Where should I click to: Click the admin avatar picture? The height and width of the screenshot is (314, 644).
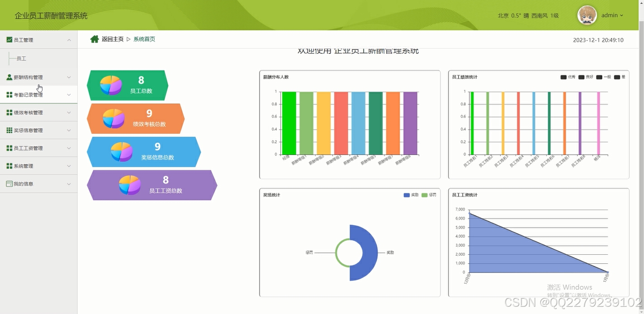coord(587,15)
